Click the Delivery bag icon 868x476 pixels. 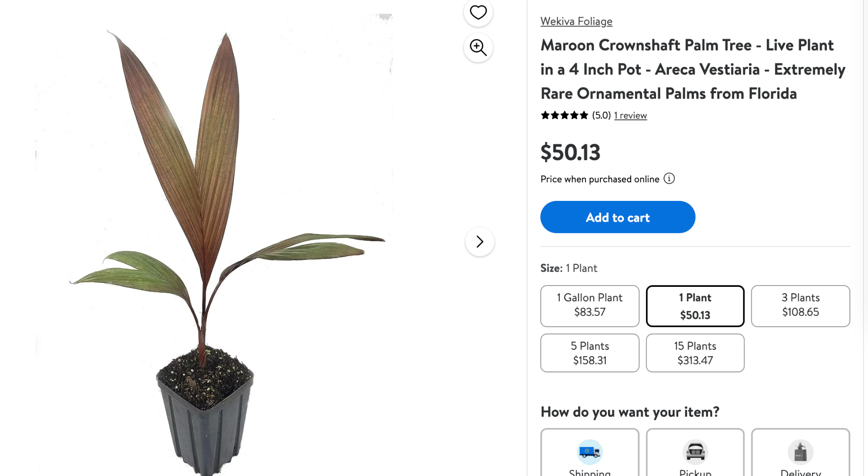click(x=800, y=452)
